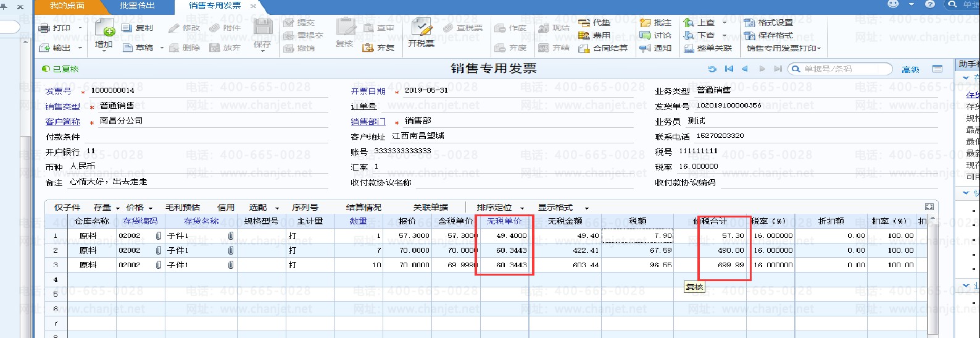Expand the 上查 dropdown arrow
This screenshot has width=980, height=338.
[x=725, y=23]
